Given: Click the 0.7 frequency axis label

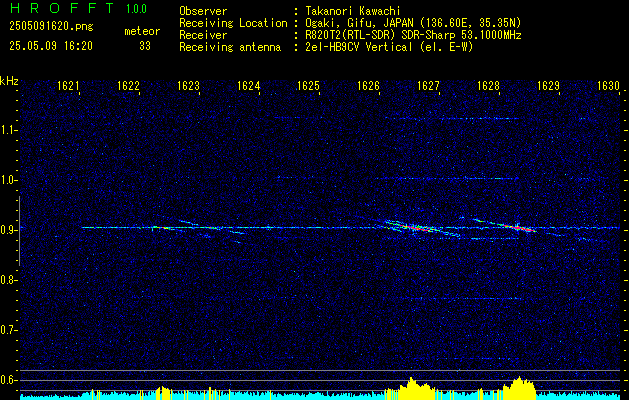Looking at the screenshot, I should coord(8,330).
